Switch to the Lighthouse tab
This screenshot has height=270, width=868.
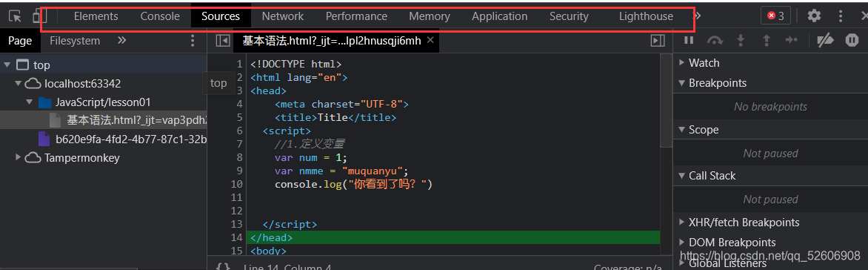point(646,16)
